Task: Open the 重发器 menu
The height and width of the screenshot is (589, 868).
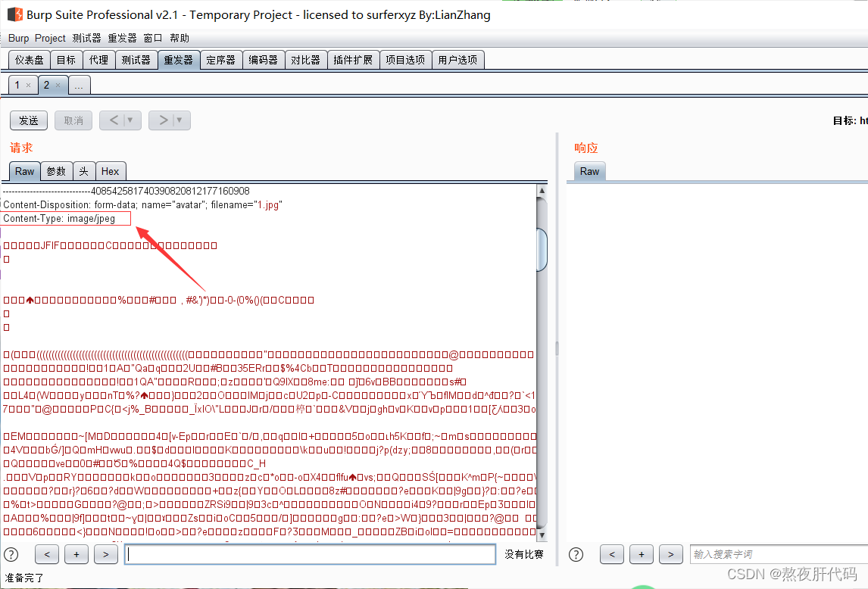Action: [122, 38]
